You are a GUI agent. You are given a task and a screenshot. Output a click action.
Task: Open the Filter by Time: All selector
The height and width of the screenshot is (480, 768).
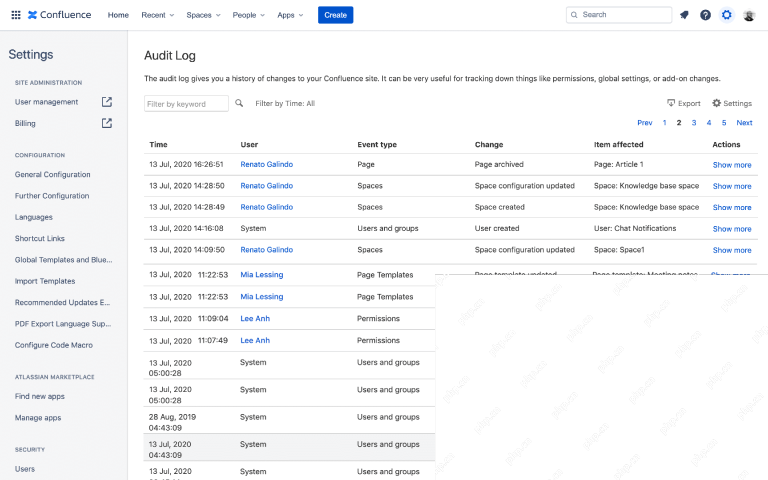[x=285, y=103]
